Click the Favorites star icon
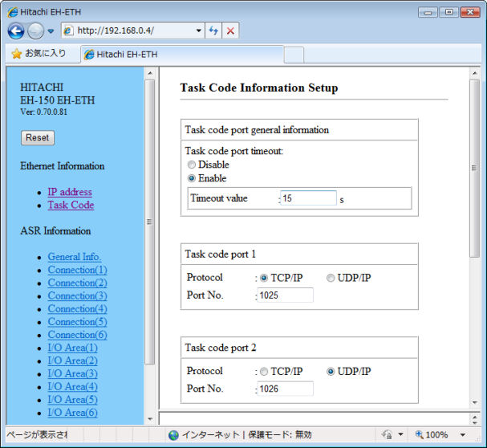Viewport: 487px width, 448px height. click(x=16, y=54)
